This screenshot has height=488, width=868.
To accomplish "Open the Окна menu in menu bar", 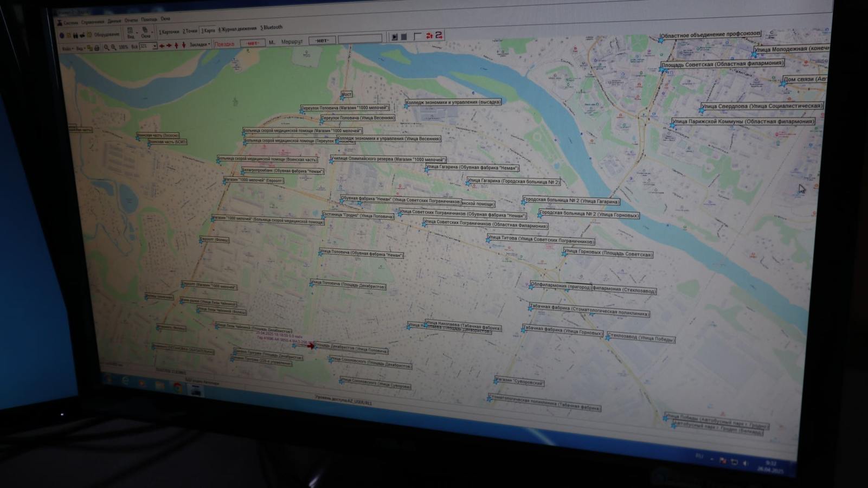I will pyautogui.click(x=165, y=18).
